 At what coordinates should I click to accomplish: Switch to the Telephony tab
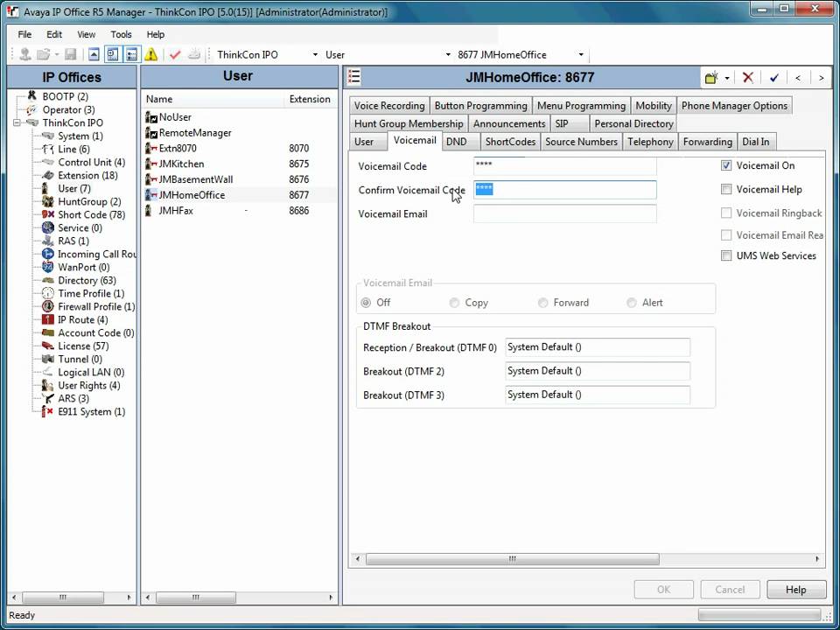tap(650, 142)
